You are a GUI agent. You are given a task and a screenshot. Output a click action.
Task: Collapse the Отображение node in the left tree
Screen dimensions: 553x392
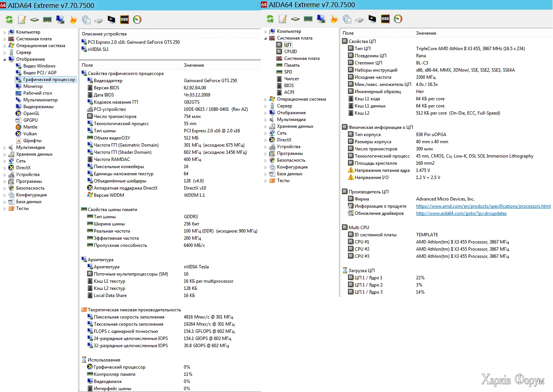(x=5, y=59)
